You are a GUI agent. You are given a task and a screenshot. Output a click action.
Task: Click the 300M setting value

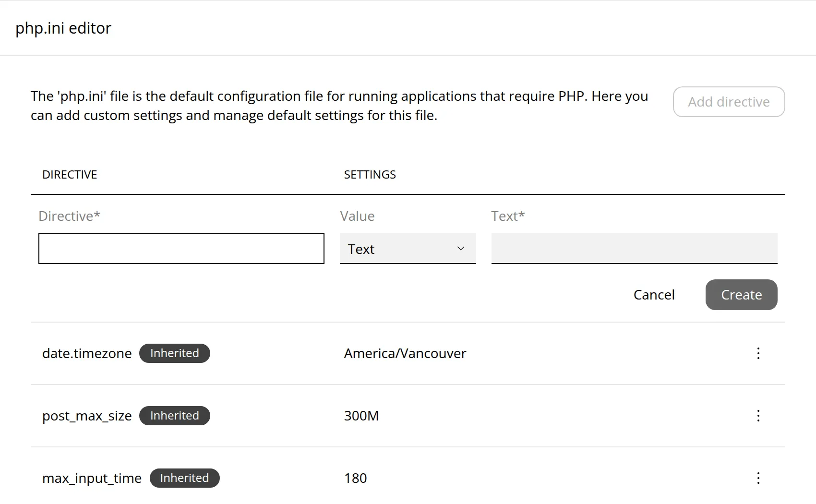[361, 416]
